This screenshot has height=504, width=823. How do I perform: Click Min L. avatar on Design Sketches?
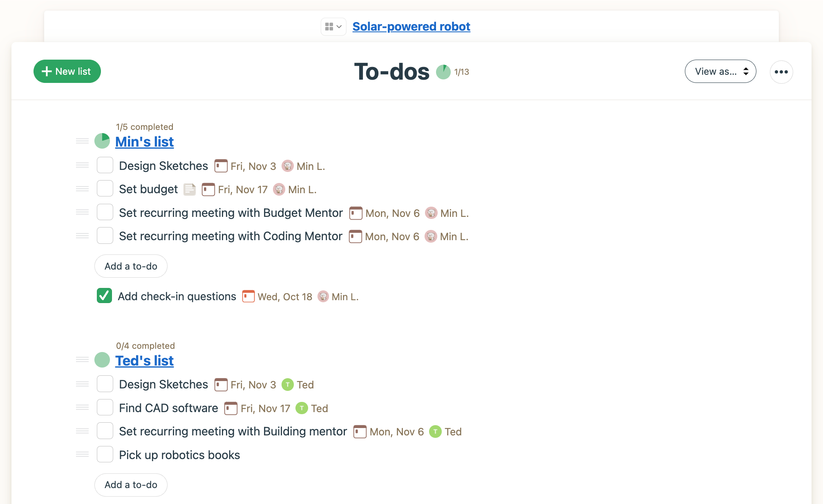click(x=288, y=166)
